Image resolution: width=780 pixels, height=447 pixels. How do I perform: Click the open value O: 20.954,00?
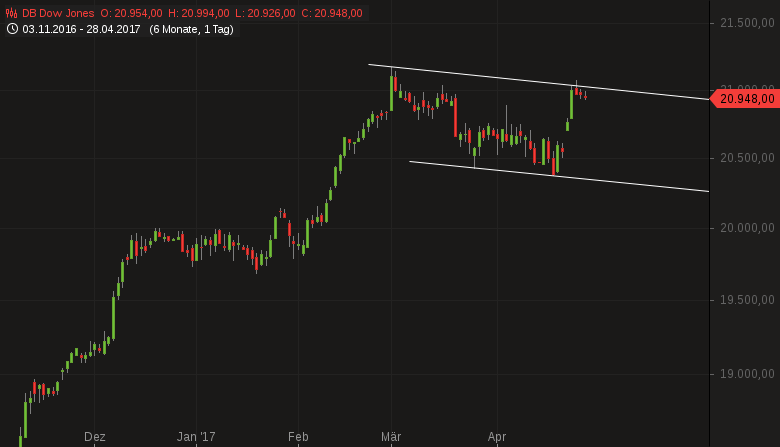131,13
